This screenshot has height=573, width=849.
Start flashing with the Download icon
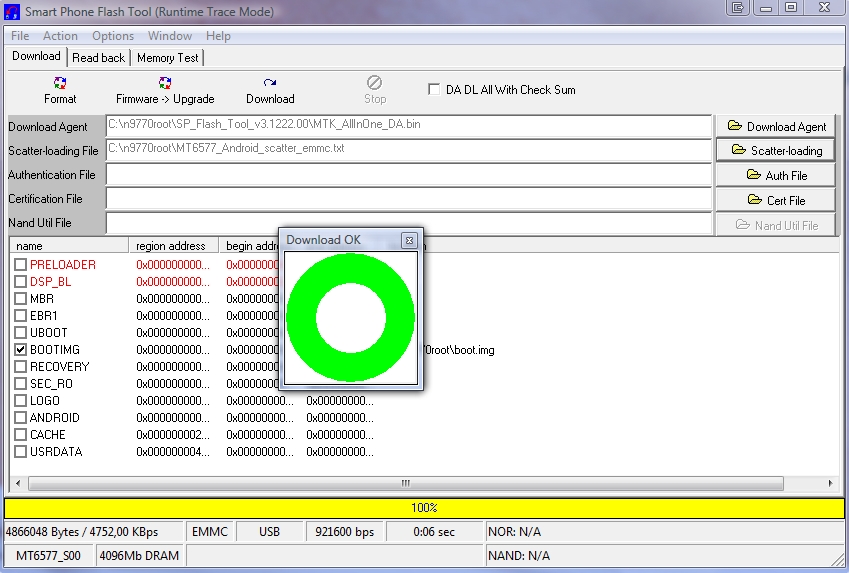pos(270,83)
